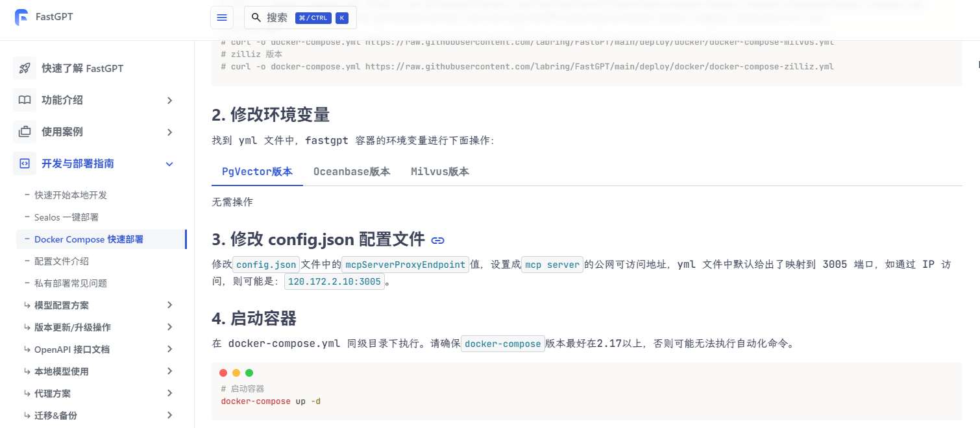The width and height of the screenshot is (980, 428).
Task: Click the inline code mcpServerProxyEndpoint
Action: click(x=405, y=265)
